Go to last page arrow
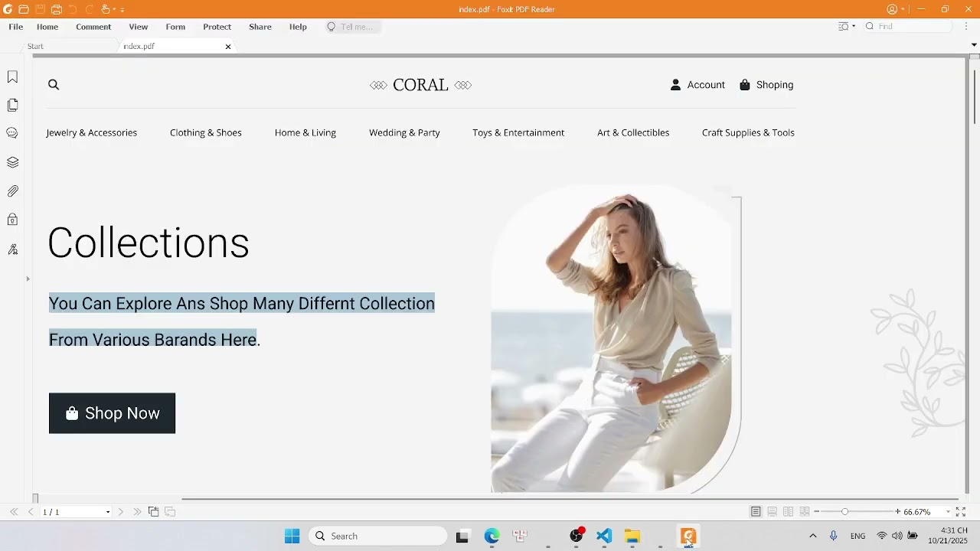Image resolution: width=980 pixels, height=551 pixels. 137,512
